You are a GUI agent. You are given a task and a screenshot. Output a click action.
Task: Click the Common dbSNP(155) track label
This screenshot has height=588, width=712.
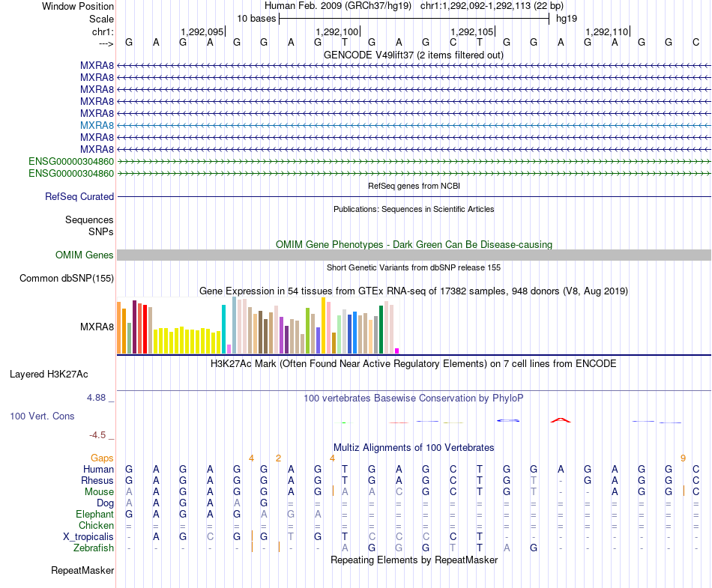(67, 278)
